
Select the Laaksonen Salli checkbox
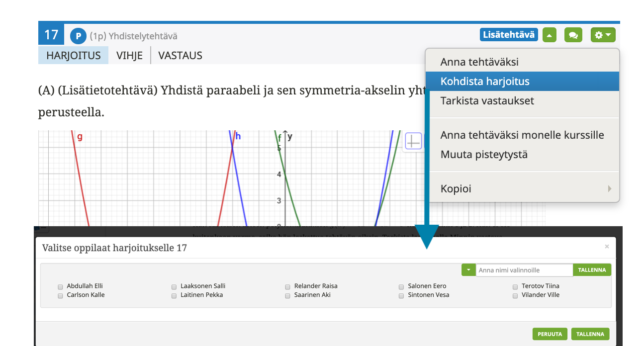click(x=174, y=286)
